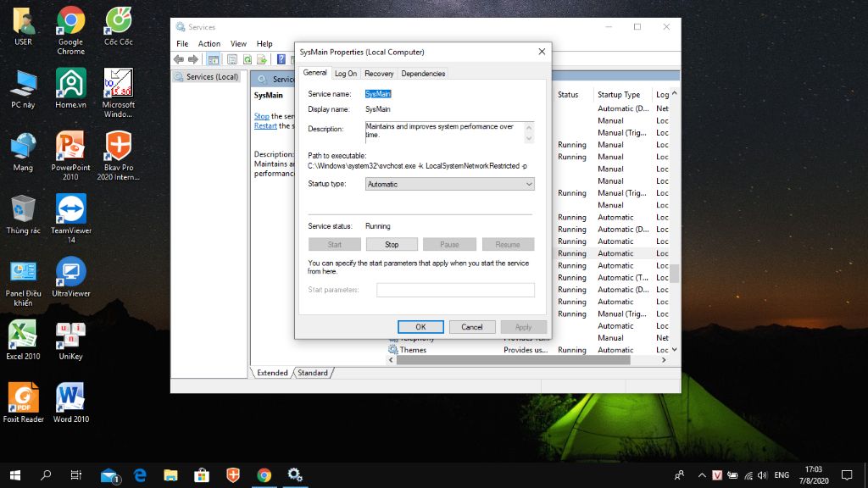Select the Themes service row
This screenshot has height=488, width=868.
click(529, 350)
